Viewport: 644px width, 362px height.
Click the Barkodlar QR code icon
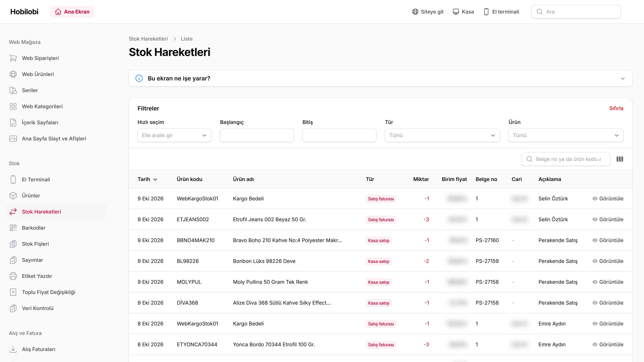coord(13,228)
